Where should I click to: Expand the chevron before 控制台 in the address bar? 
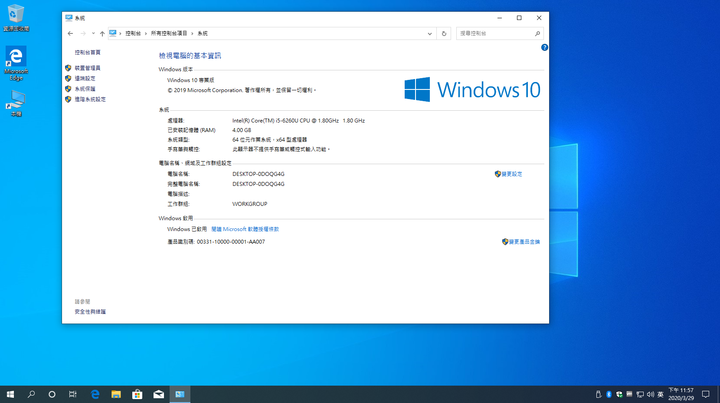(x=120, y=34)
